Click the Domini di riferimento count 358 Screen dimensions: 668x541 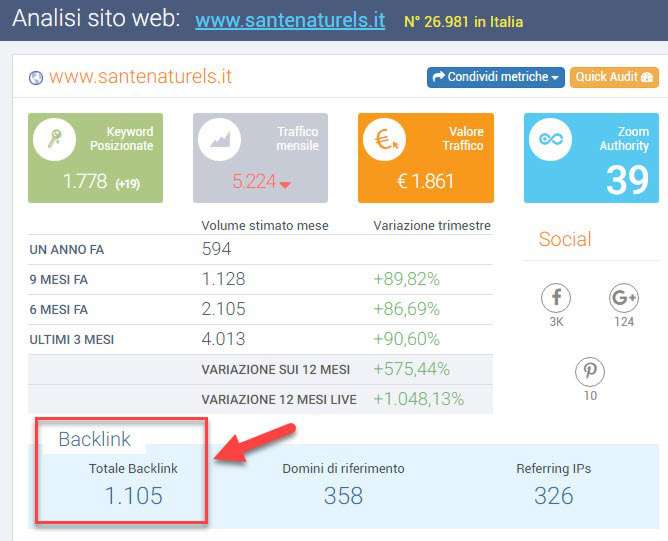(343, 496)
